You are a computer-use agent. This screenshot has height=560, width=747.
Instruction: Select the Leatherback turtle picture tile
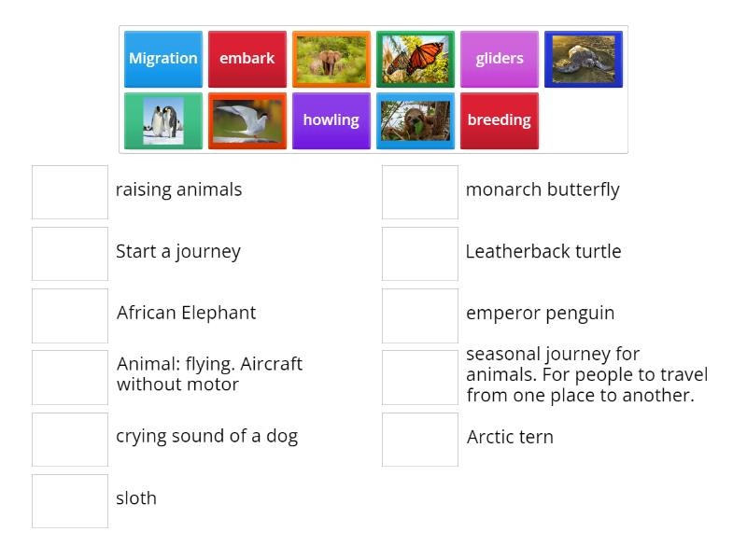(x=584, y=59)
